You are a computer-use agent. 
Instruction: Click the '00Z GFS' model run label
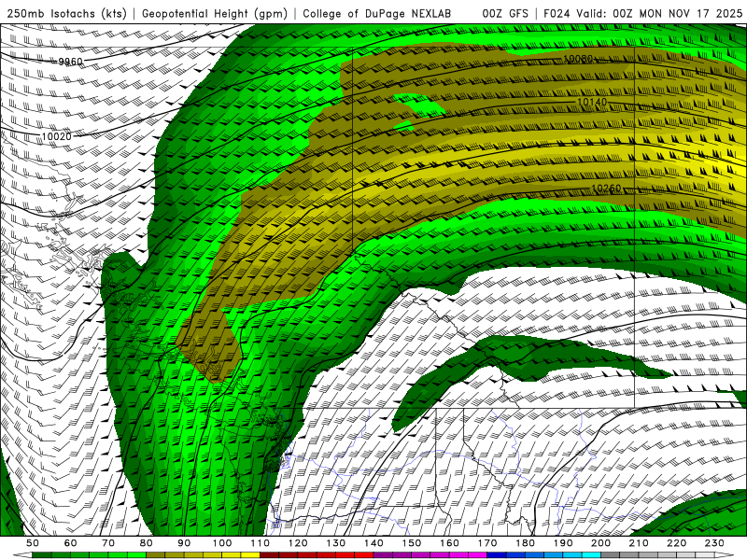(x=505, y=14)
